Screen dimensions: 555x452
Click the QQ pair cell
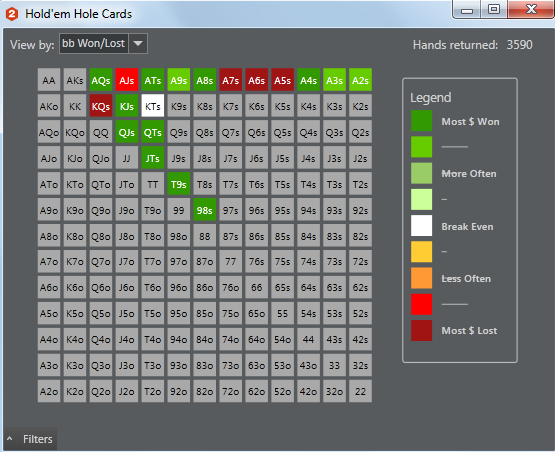pos(101,132)
